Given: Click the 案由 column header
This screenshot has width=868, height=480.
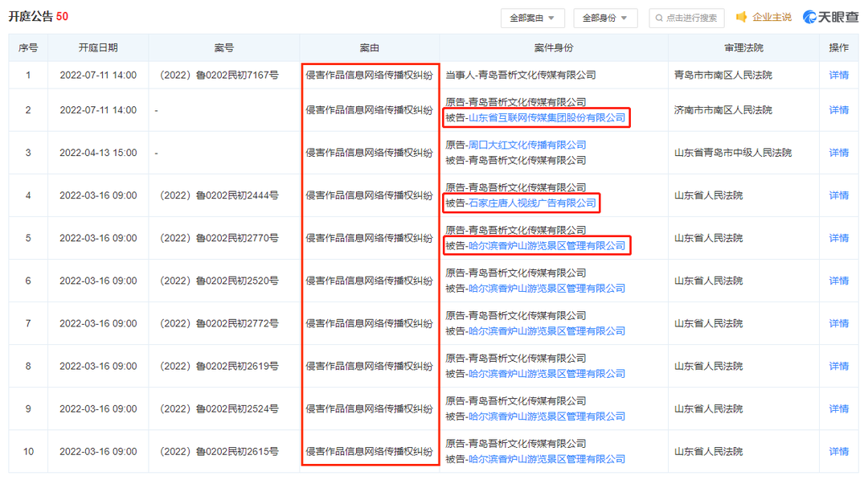Looking at the screenshot, I should point(369,48).
